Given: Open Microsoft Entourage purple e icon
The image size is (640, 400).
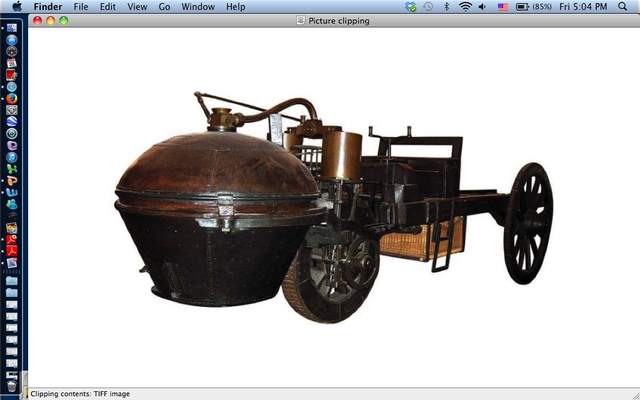Looking at the screenshot, I should [12, 145].
